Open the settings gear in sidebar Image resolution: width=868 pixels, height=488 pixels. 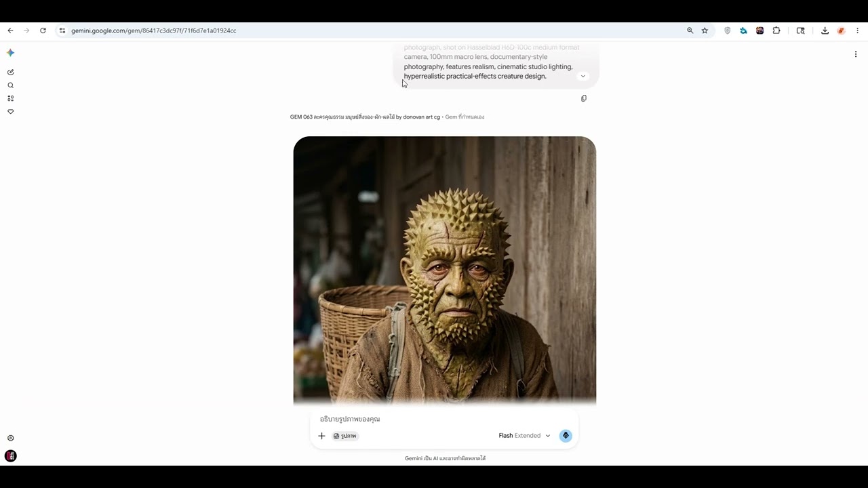pos(10,439)
